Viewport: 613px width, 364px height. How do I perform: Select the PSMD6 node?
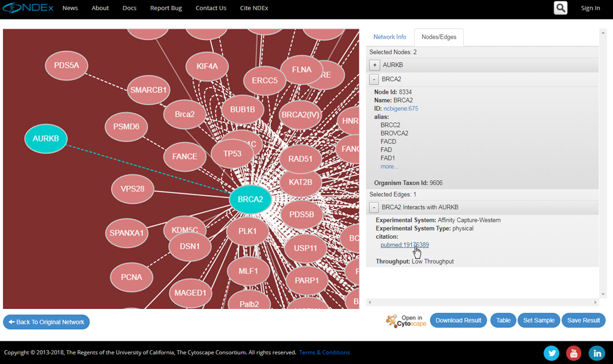tap(126, 127)
